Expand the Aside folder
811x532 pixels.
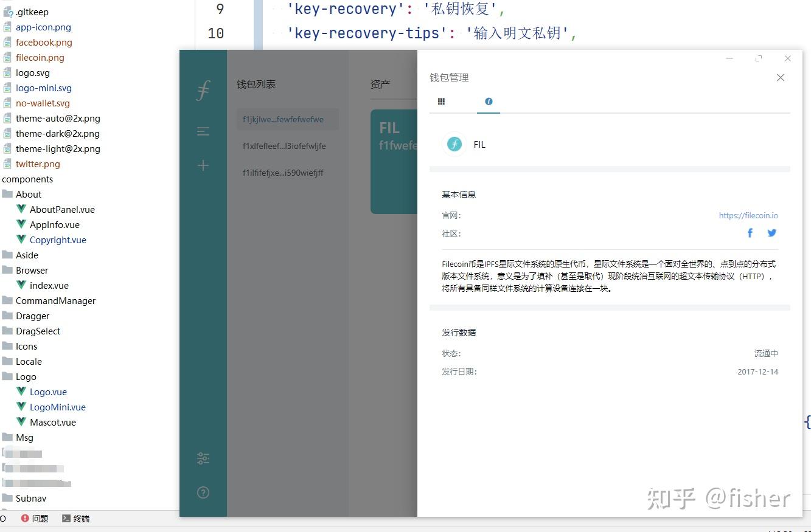[x=27, y=255]
